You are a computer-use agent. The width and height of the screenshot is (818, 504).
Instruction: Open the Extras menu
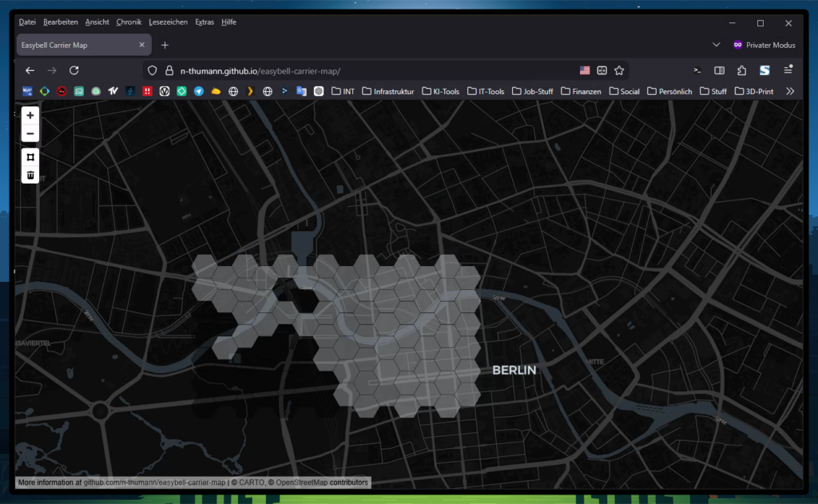pyautogui.click(x=204, y=22)
